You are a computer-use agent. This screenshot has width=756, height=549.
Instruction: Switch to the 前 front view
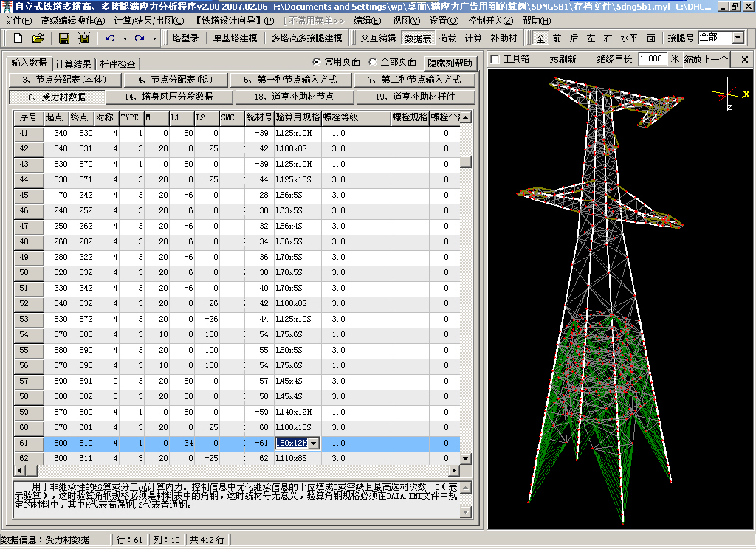pyautogui.click(x=557, y=38)
